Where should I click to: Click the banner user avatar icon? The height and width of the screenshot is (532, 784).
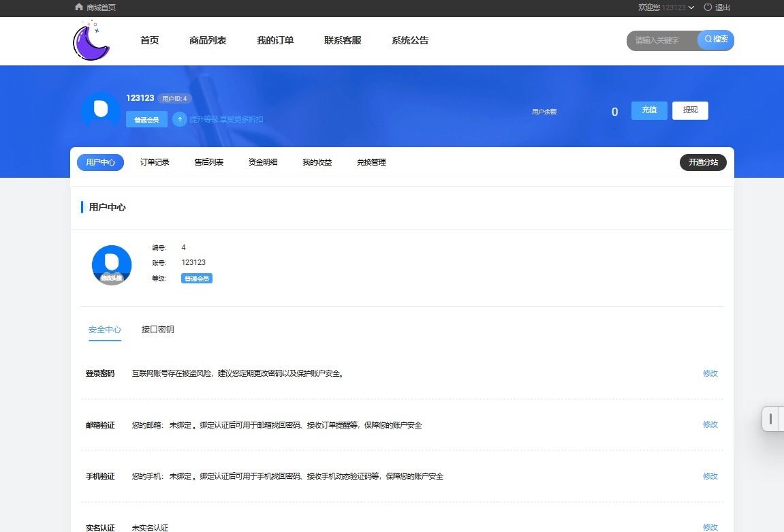[x=101, y=110]
